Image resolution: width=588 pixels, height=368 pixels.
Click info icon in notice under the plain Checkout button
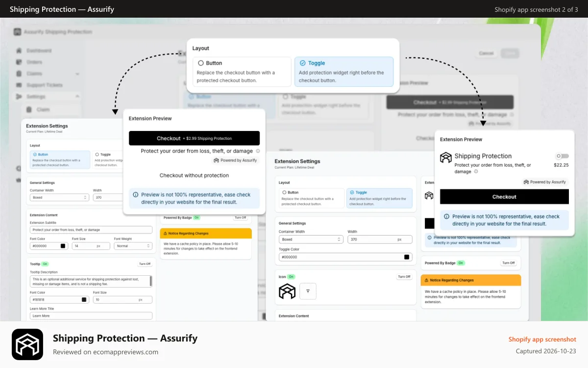[x=447, y=216]
